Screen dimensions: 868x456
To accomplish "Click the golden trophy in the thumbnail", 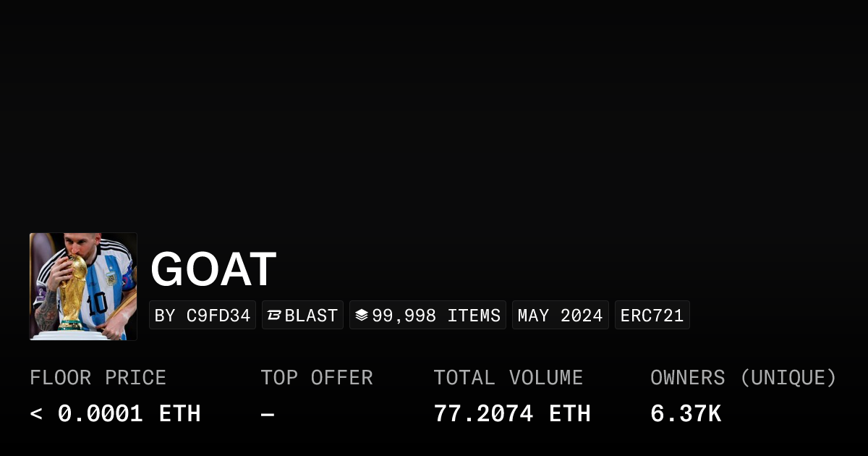I will click(x=72, y=293).
